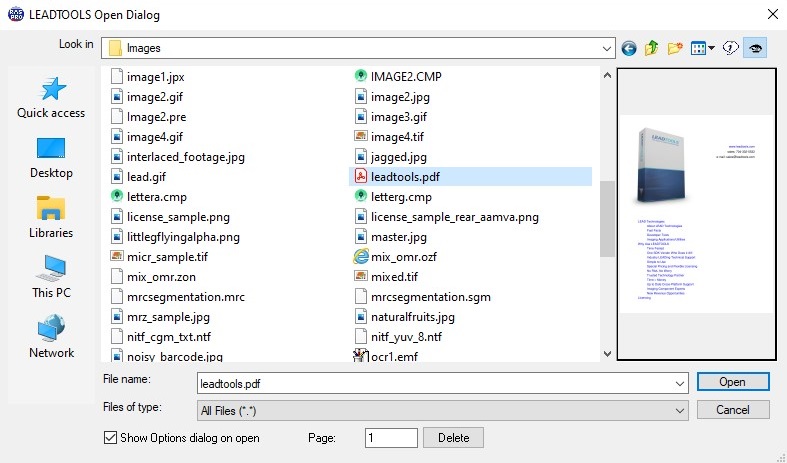Select the ocr1.emf file icon
The image size is (787, 463).
coord(360,356)
